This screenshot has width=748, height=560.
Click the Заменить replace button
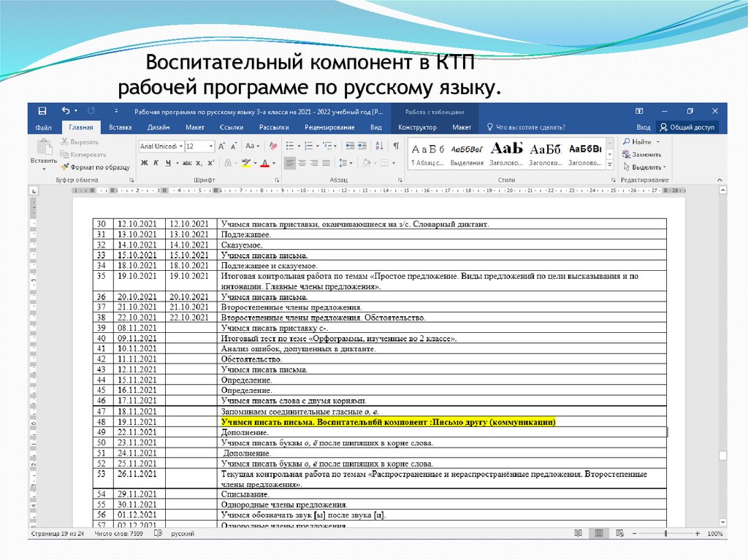(x=642, y=155)
